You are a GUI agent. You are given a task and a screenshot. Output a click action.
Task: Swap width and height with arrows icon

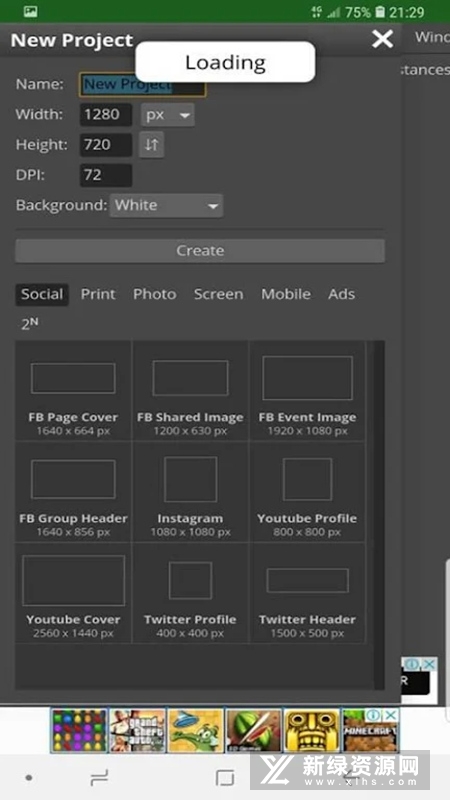tap(152, 144)
